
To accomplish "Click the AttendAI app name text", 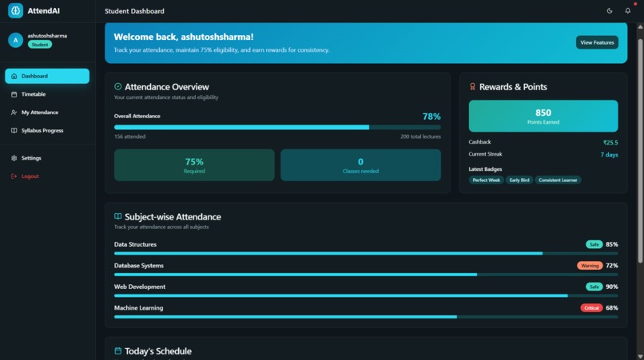I will 43,10.
